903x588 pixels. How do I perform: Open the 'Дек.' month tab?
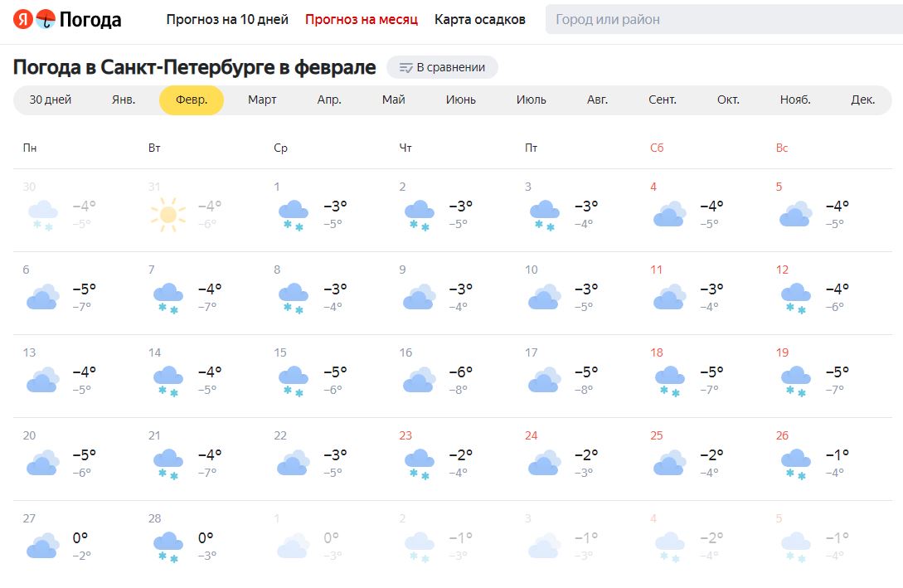[x=862, y=100]
